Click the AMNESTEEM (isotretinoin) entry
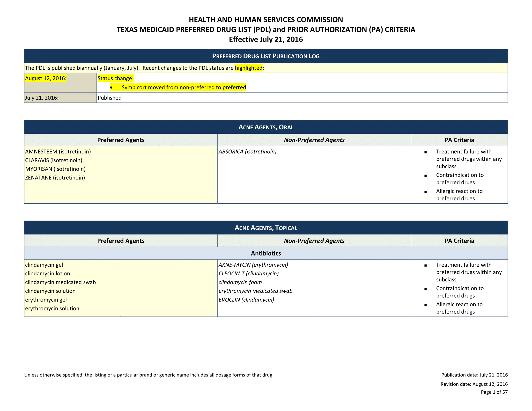The height and width of the screenshot is (411, 532). point(58,152)
